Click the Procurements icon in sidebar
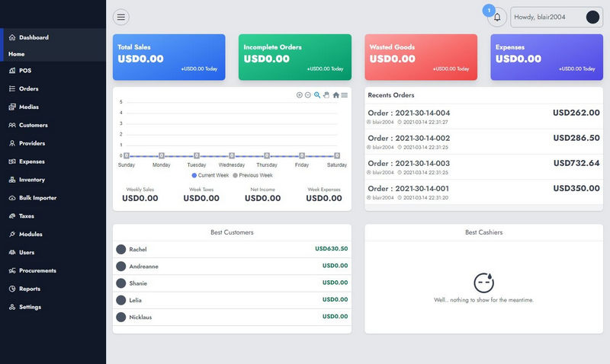Screen dimensions: 610x364 12,270
